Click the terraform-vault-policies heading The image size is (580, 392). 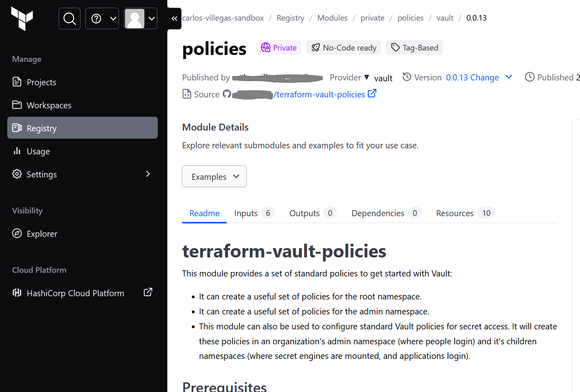coord(284,251)
